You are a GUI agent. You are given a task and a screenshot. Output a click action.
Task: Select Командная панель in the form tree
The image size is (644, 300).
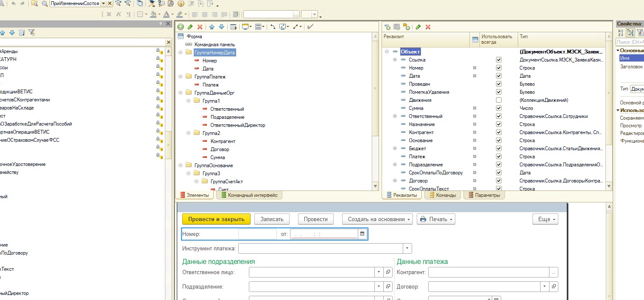pos(215,45)
